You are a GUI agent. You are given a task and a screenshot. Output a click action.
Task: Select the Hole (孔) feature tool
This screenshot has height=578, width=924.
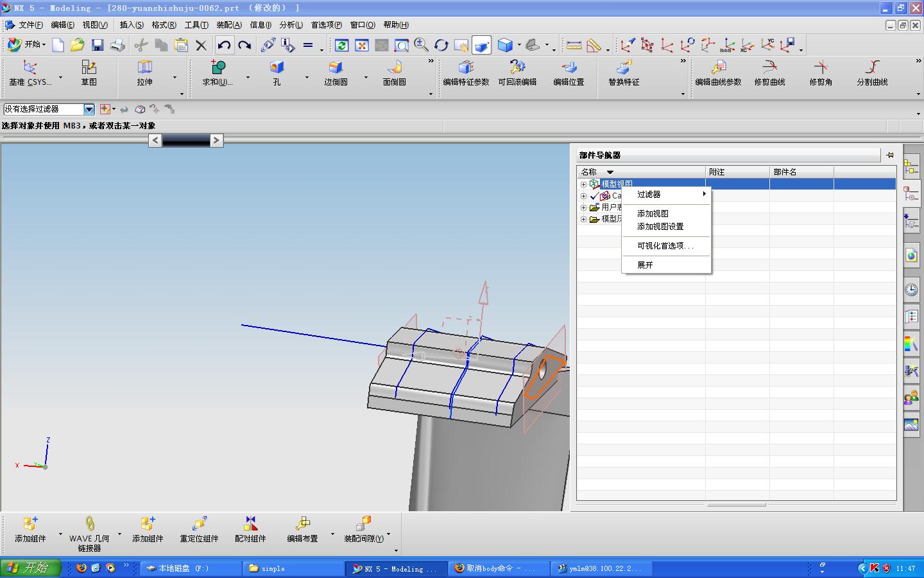tap(277, 73)
